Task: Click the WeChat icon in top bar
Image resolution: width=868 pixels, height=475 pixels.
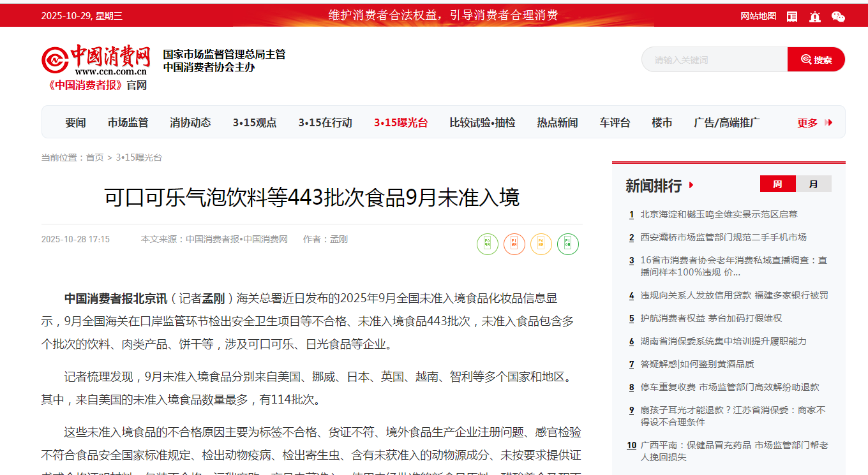Action: 838,17
